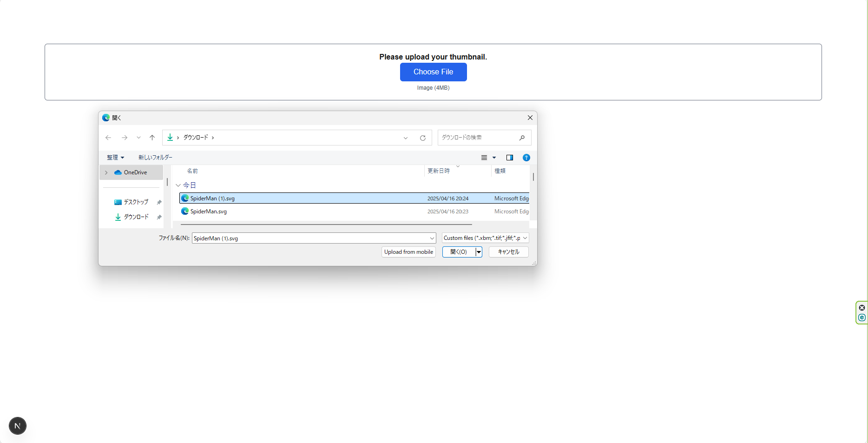
Task: Select file SpiderMan (1).svg
Action: (x=354, y=198)
